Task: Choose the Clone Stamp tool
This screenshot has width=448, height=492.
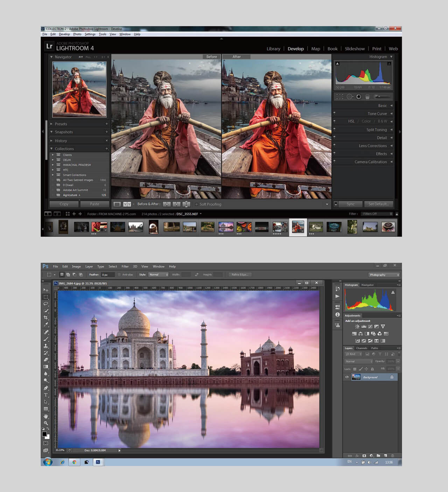Action: point(46,346)
